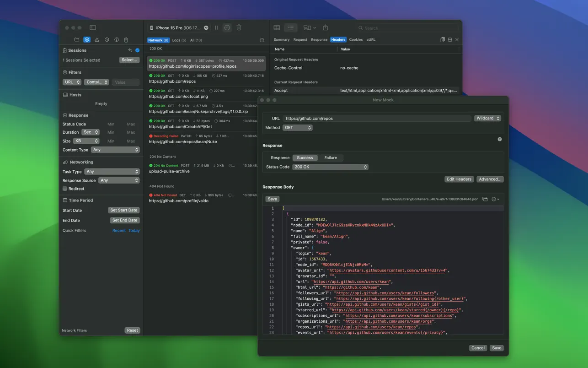Toggle the blue checkmark next to Sessions
Viewport: 588px width, 368px height.
[x=137, y=50]
